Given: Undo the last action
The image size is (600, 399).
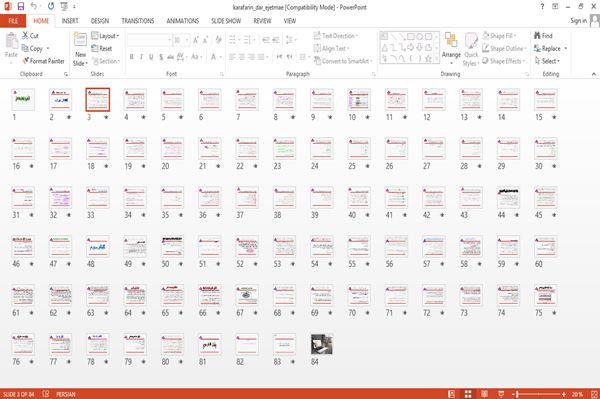Looking at the screenshot, I should point(34,7).
